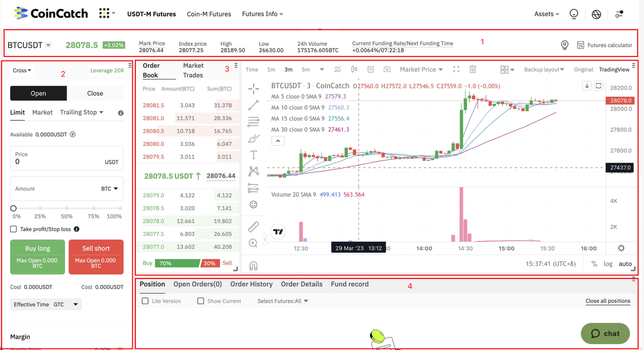Click the fund transfer icon beside Available

pos(73,134)
